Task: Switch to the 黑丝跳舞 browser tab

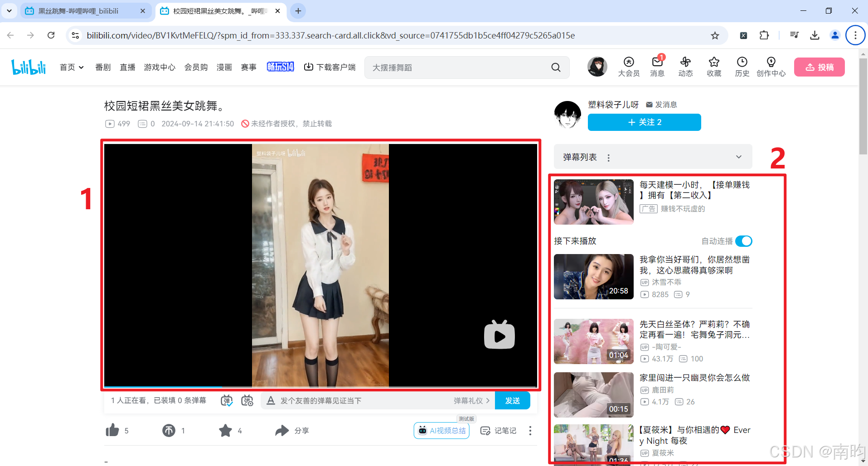Action: pyautogui.click(x=85, y=11)
